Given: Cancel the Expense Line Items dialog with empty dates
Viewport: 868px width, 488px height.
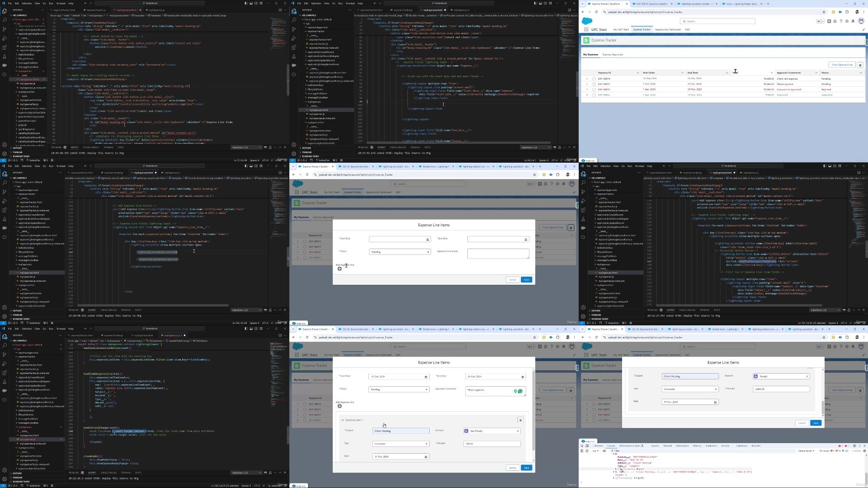Looking at the screenshot, I should 513,279.
